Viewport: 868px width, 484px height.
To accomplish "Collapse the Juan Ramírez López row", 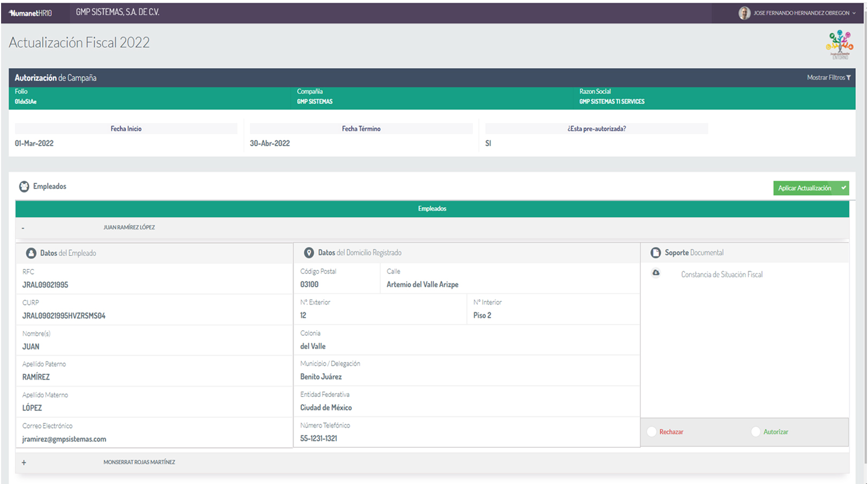I will pos(23,228).
